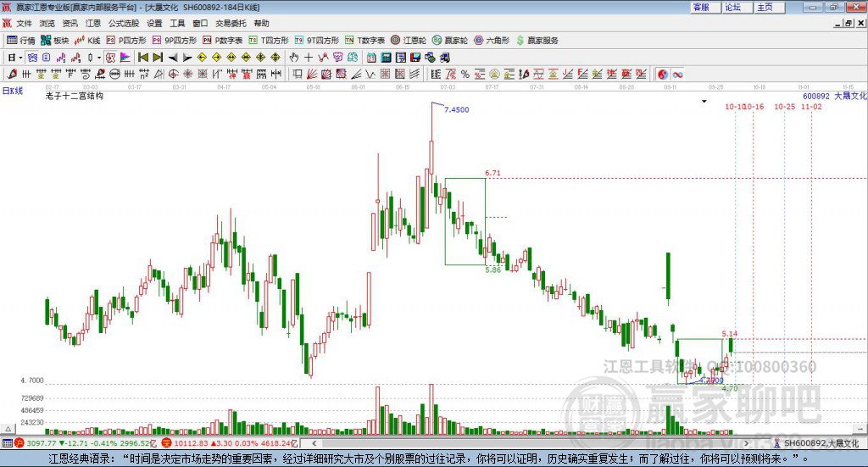
Task: Open the 帮助 menu
Action: pyautogui.click(x=261, y=23)
